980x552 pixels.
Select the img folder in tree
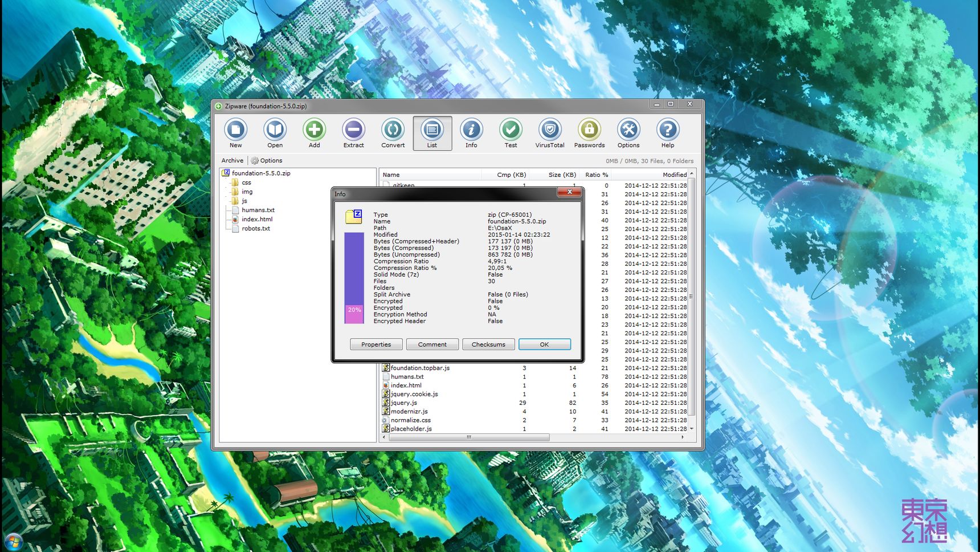[x=247, y=192]
